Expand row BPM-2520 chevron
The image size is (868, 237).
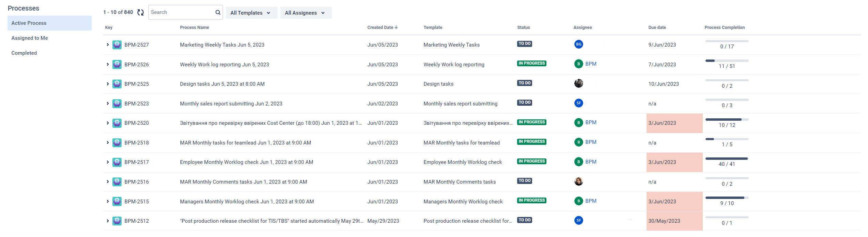coord(108,123)
